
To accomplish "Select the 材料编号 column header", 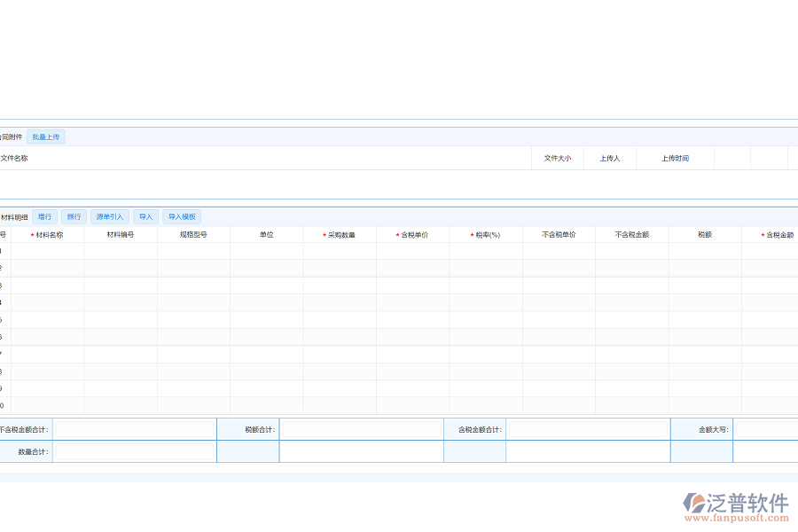I will [x=121, y=235].
